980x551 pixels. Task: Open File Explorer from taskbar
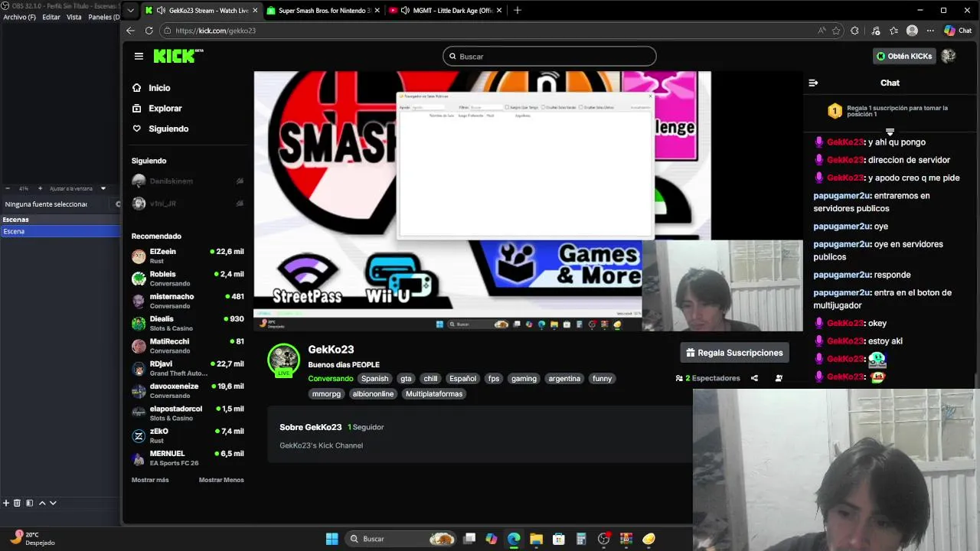coord(536,539)
